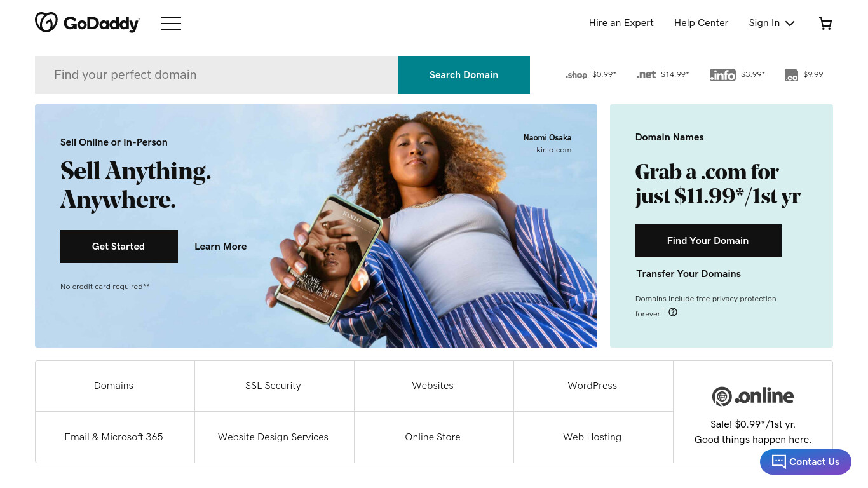The image size is (868, 488).
Task: Open the Help Center
Action: 701,23
